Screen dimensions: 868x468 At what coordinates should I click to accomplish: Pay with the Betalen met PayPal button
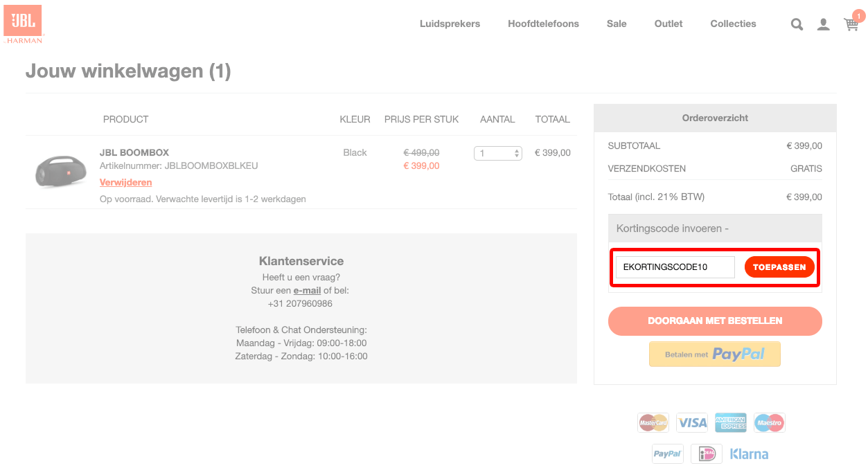coord(715,354)
